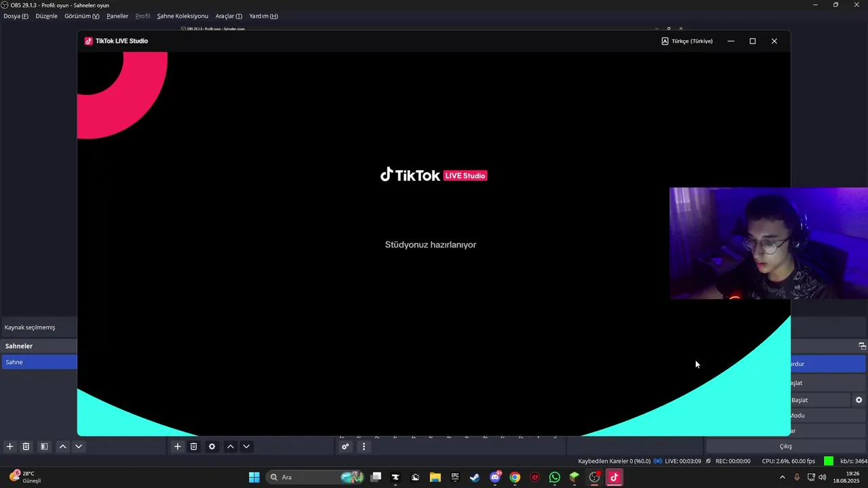The image size is (868, 488).
Task: Add a new scene with the plus icon in Sahneler
Action: (x=9, y=447)
